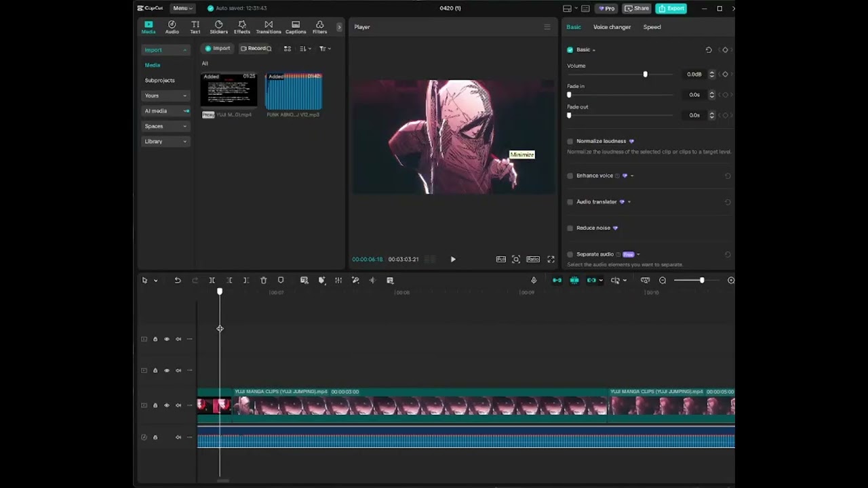The width and height of the screenshot is (868, 488).
Task: Show more tabs with the right arrow
Action: (x=339, y=27)
